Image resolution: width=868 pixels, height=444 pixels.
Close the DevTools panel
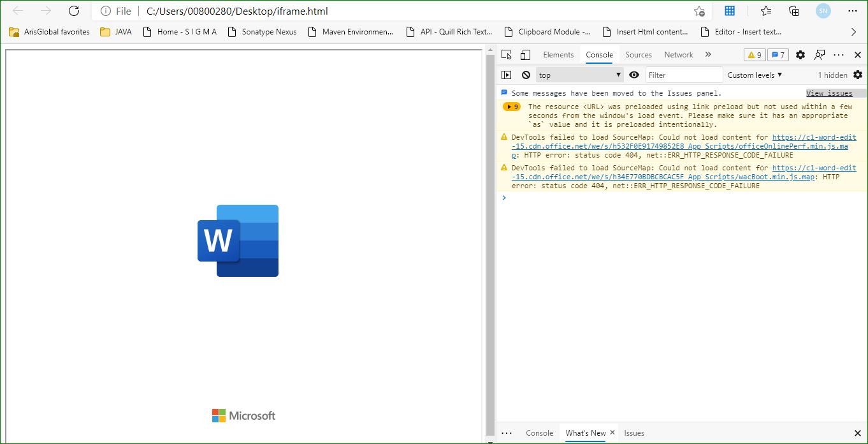click(858, 55)
